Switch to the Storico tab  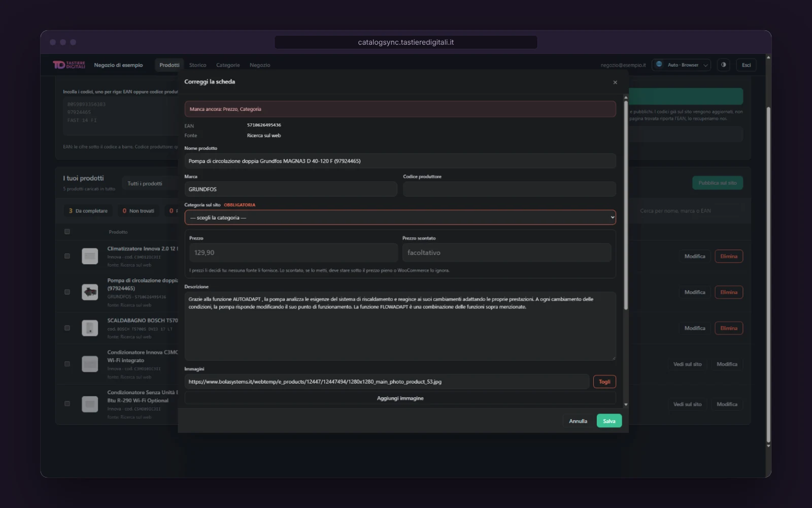pyautogui.click(x=198, y=65)
